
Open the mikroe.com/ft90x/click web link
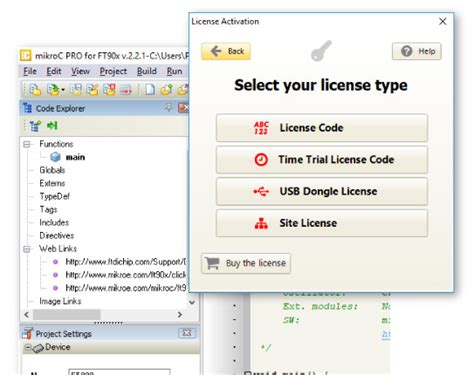[126, 275]
